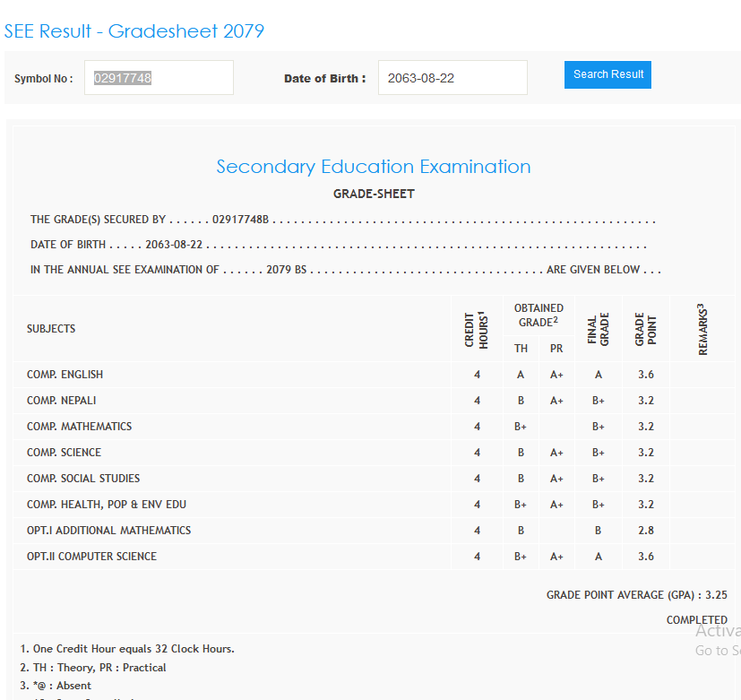Click the Grade Point Average (GPA) line
The image size is (741, 700).
[x=636, y=595]
